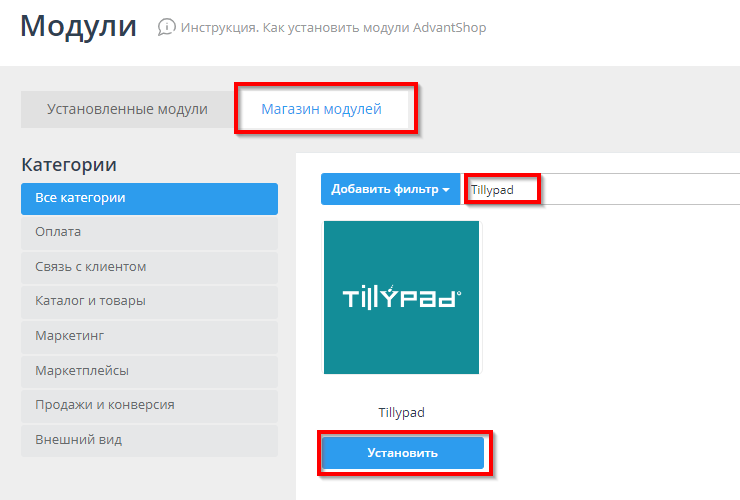This screenshot has width=740, height=500.
Task: Click the Модули page heading
Action: (x=78, y=26)
